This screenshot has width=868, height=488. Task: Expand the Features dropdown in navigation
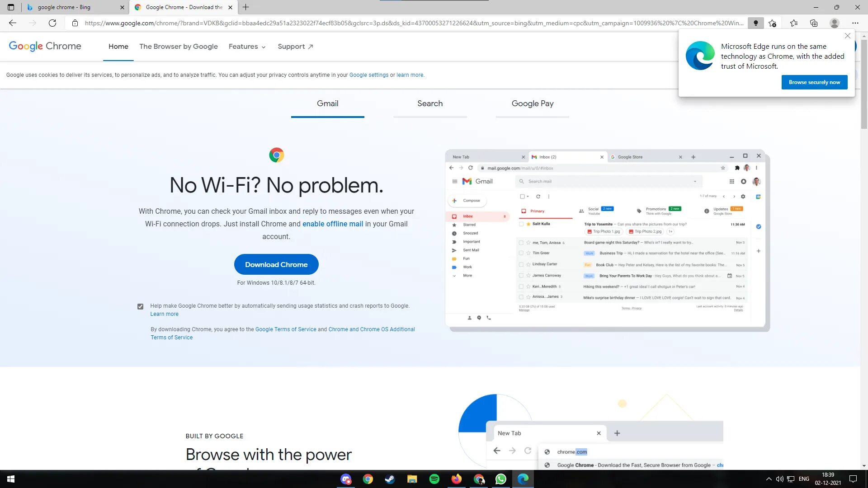click(x=247, y=47)
